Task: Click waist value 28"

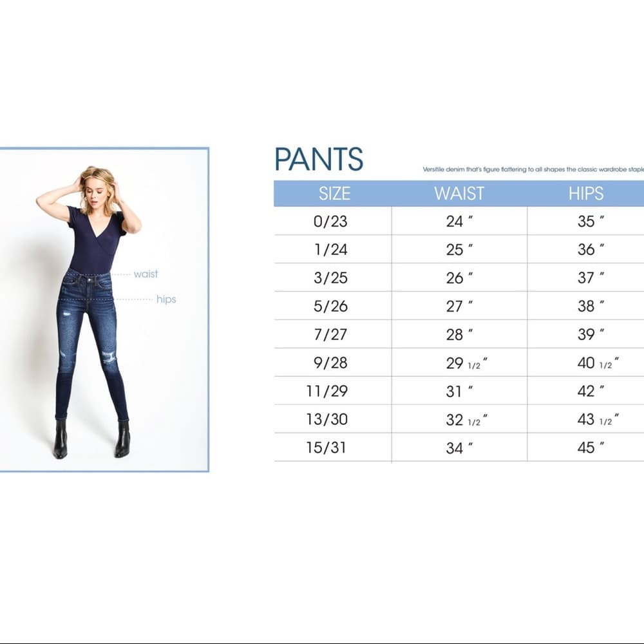Action: [x=460, y=334]
